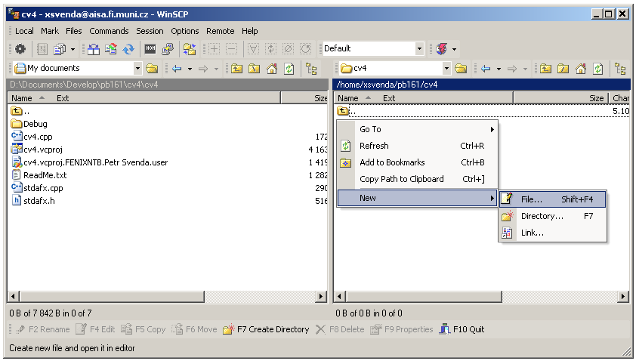Open the remote cv4 directory dropdown
The height and width of the screenshot is (364, 639).
tap(446, 68)
